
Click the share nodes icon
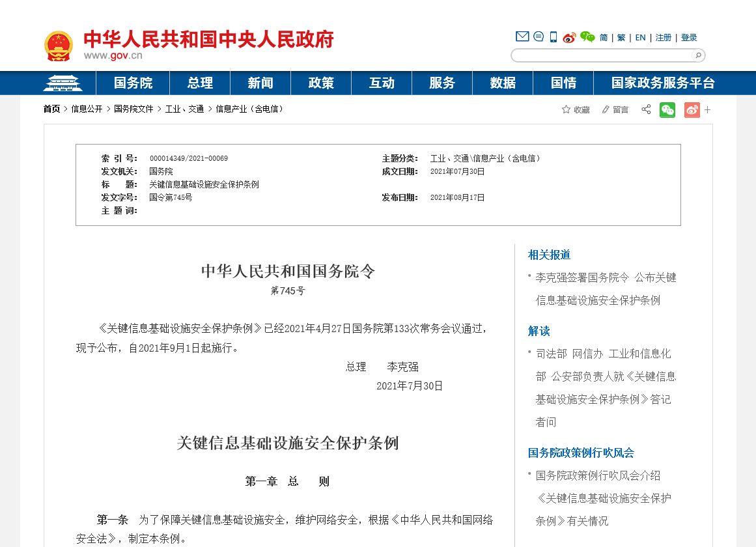646,109
